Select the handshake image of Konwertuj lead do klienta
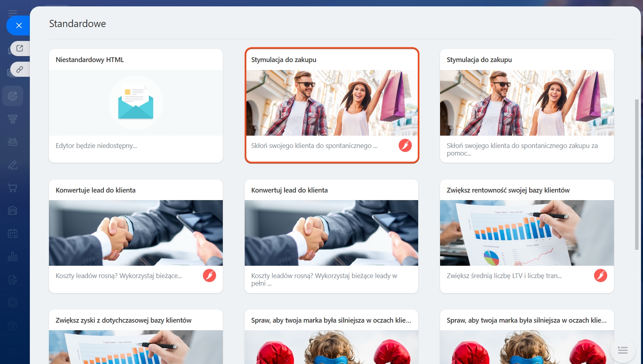The height and width of the screenshot is (364, 643). pyautogui.click(x=331, y=233)
